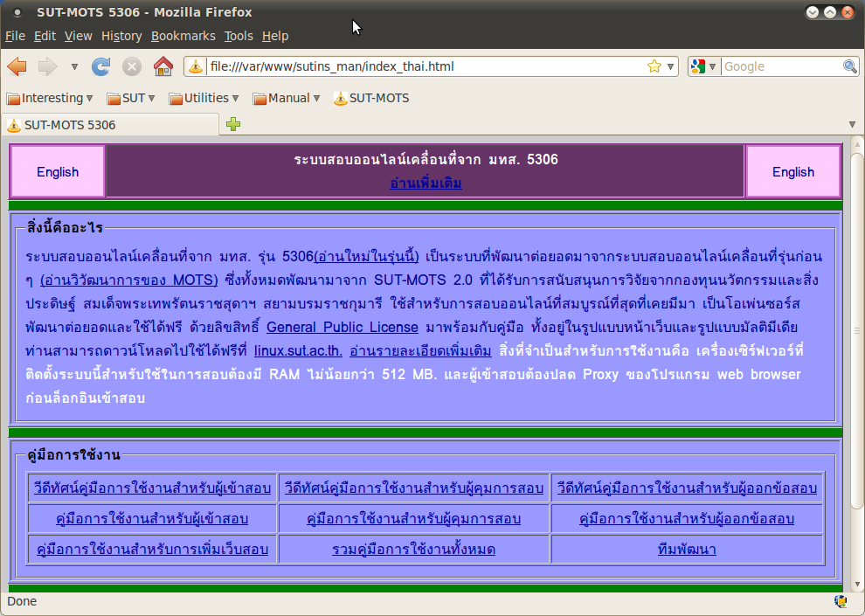Click the right English language button
The height and width of the screenshot is (616, 865).
click(x=792, y=172)
